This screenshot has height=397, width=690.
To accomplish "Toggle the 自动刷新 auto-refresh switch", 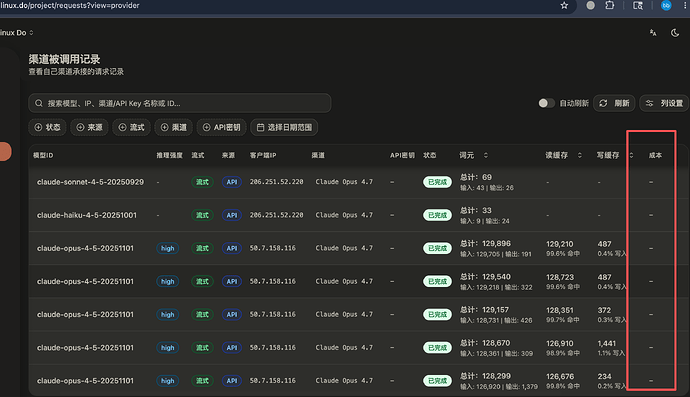I will [546, 103].
